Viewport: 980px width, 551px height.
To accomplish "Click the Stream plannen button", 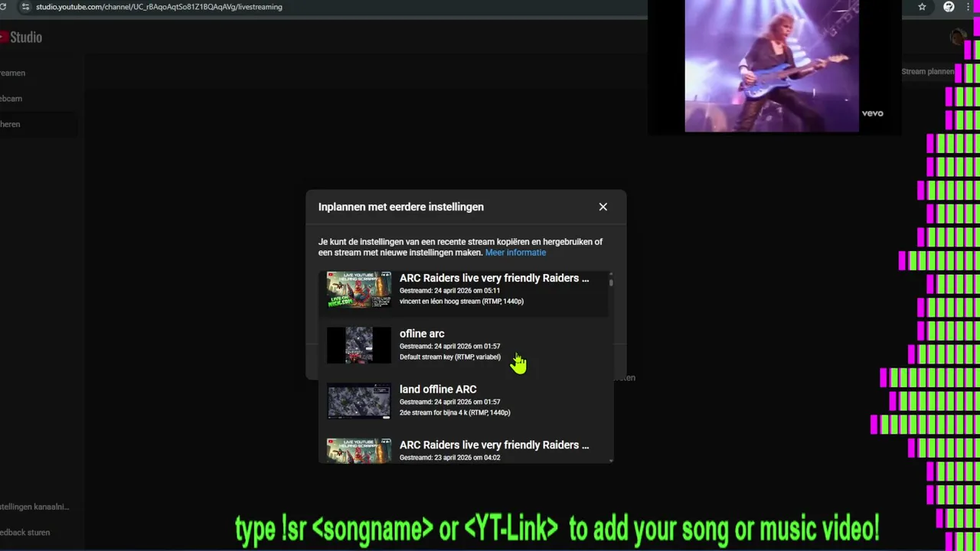I will [927, 71].
